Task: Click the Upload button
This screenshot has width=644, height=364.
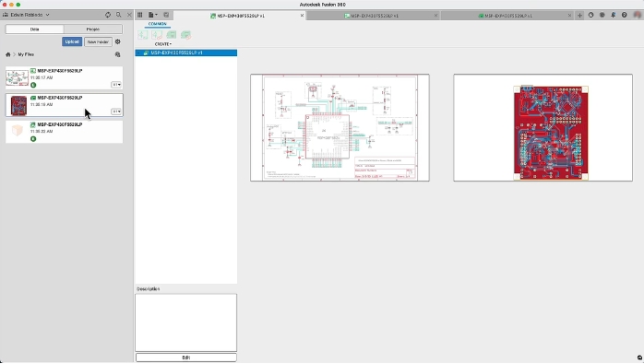Action: [x=72, y=41]
